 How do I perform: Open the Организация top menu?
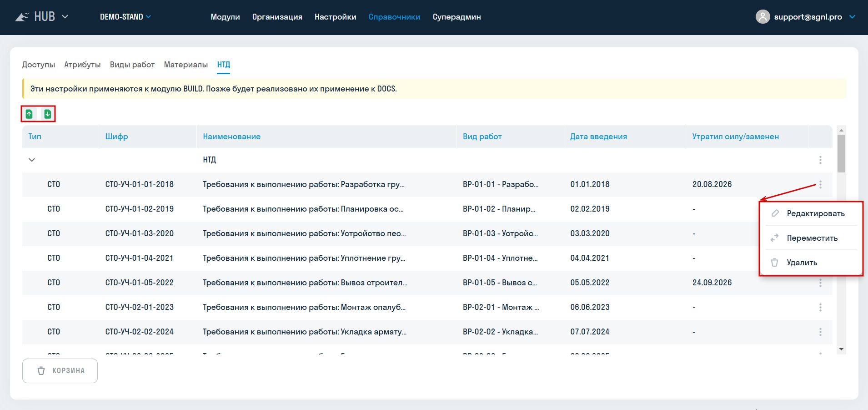tap(277, 17)
